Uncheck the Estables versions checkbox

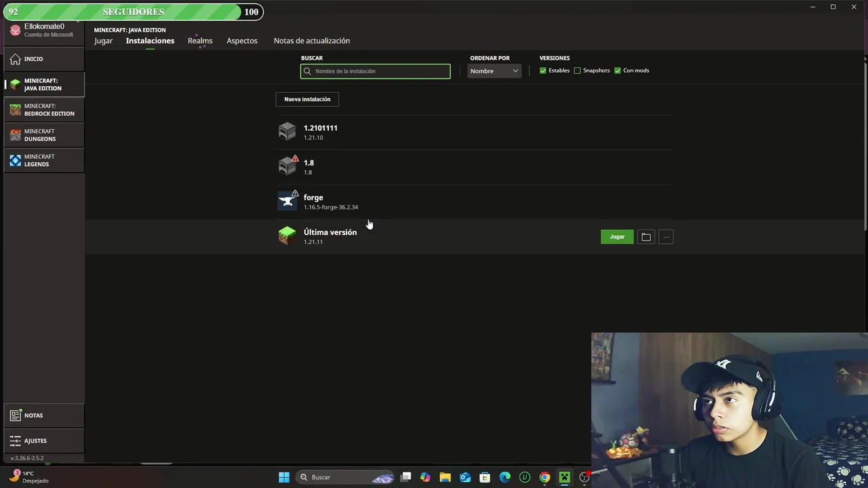[543, 70]
